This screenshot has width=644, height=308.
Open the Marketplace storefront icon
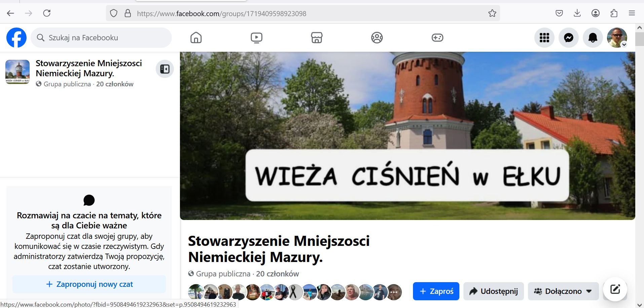[316, 38]
